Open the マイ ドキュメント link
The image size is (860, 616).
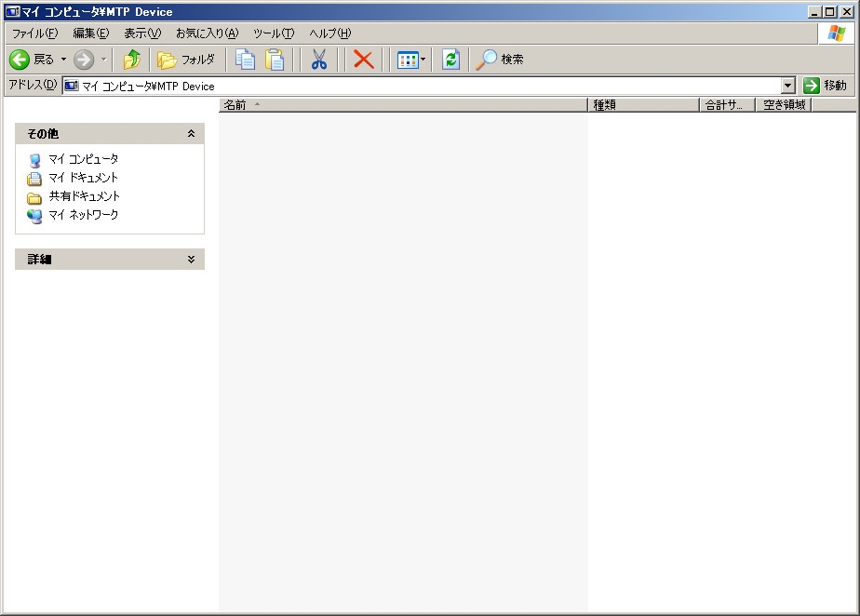84,178
